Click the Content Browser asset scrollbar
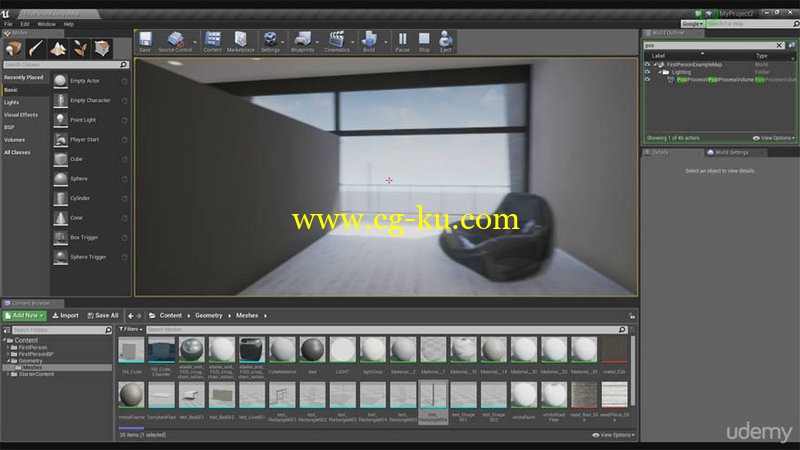The height and width of the screenshot is (450, 800). (633, 372)
